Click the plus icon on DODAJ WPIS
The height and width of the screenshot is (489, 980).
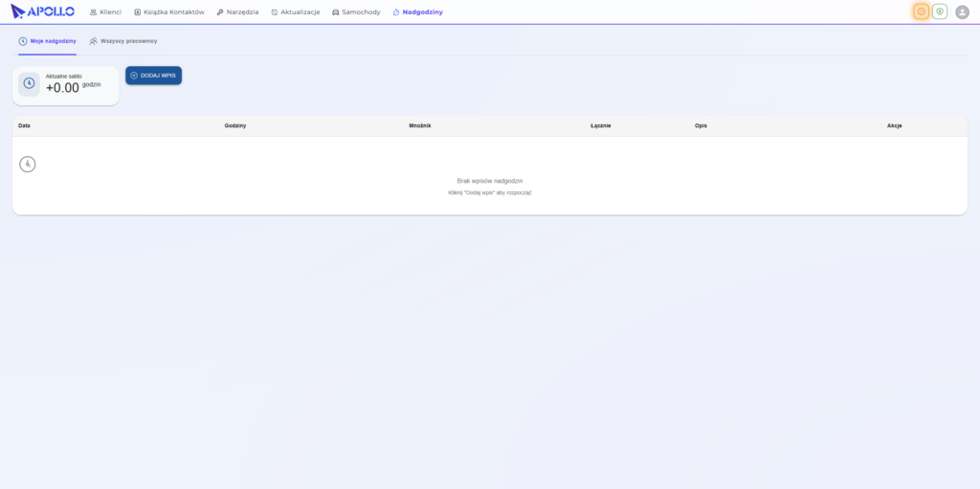tap(134, 76)
